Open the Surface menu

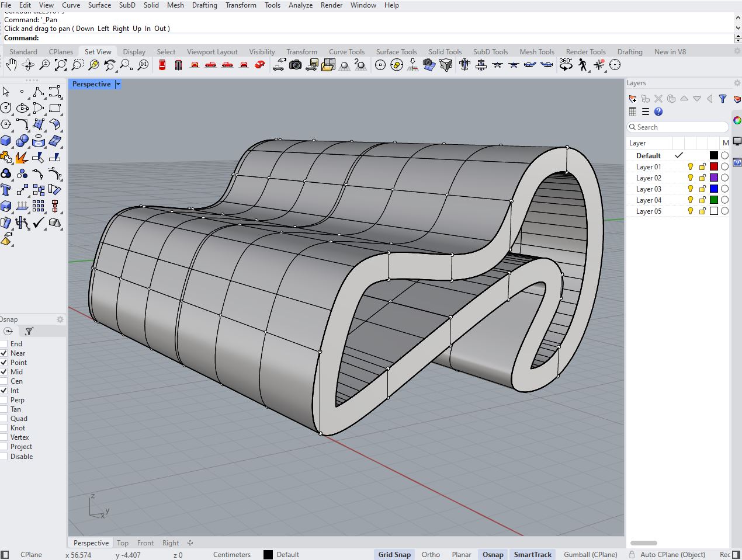pyautogui.click(x=99, y=5)
